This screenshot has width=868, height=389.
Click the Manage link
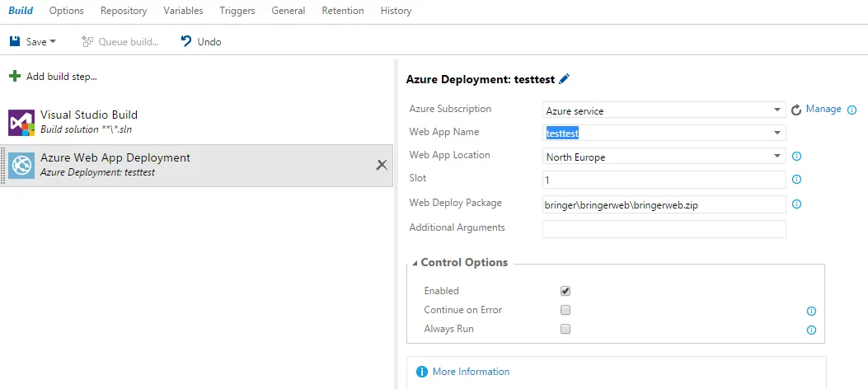[823, 109]
